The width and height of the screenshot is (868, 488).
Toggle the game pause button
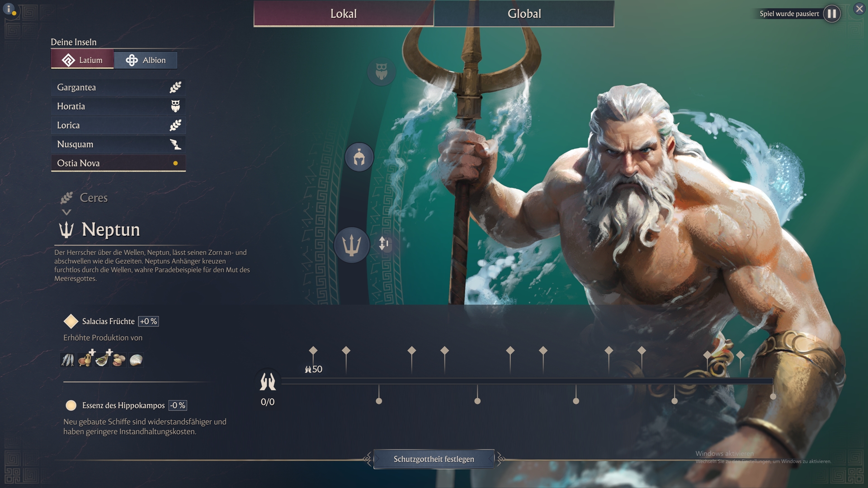tap(831, 14)
